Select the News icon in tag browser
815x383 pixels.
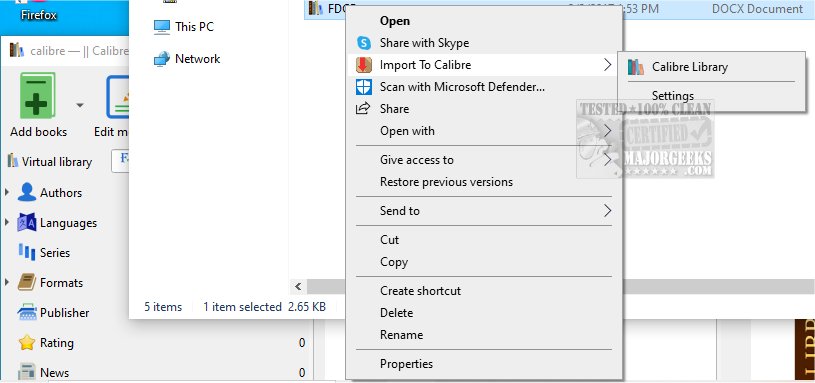[27, 373]
